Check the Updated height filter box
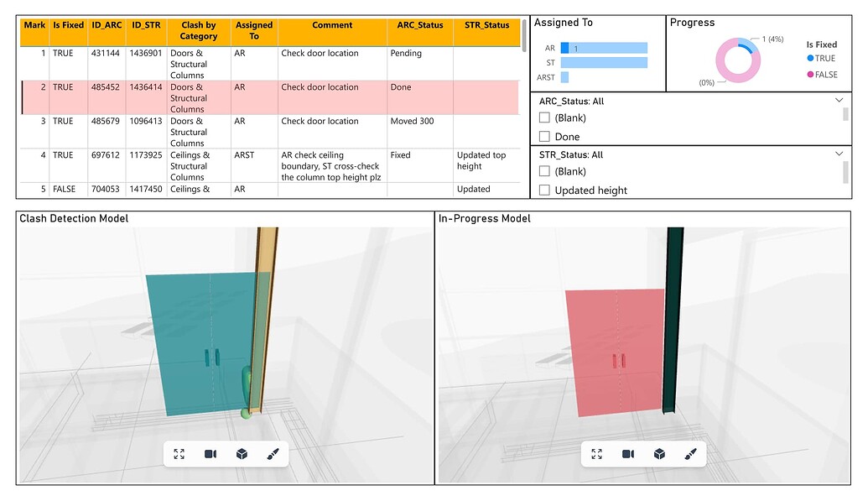868x501 pixels. [x=545, y=190]
